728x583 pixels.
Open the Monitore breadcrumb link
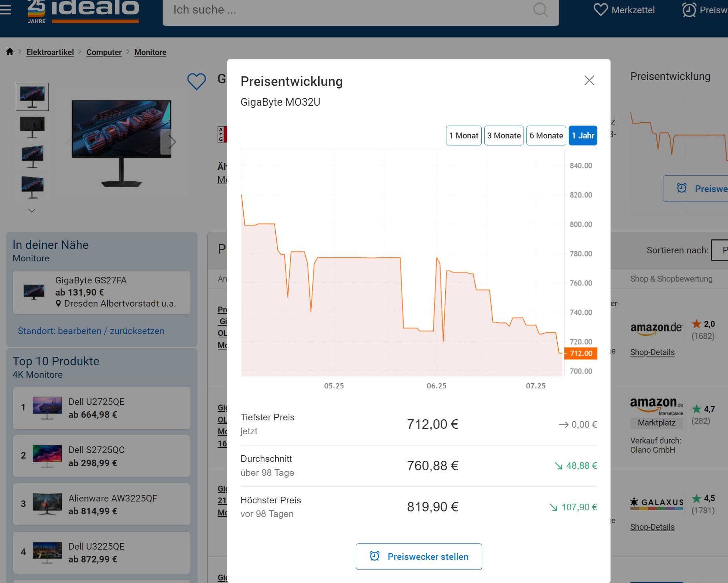[x=150, y=52]
